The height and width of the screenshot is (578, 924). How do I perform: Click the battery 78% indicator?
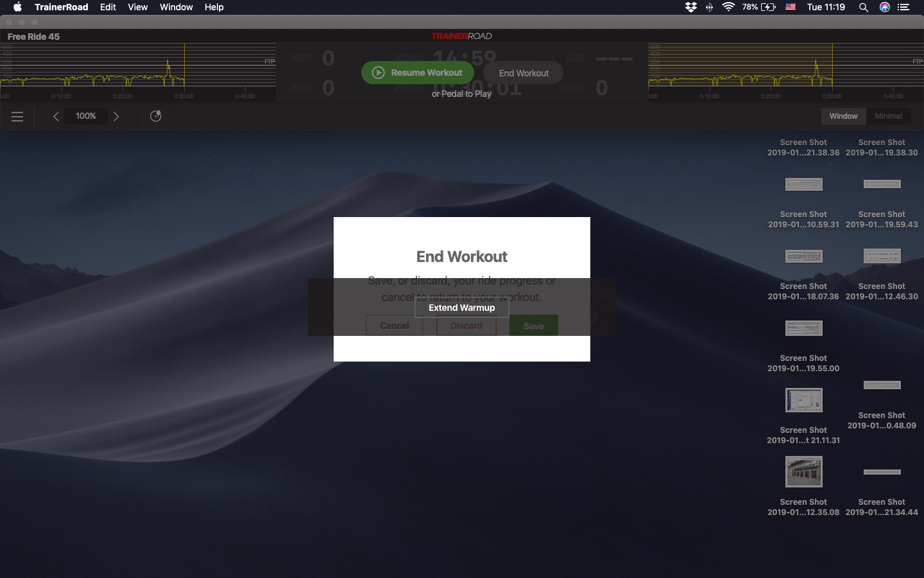[x=759, y=7]
